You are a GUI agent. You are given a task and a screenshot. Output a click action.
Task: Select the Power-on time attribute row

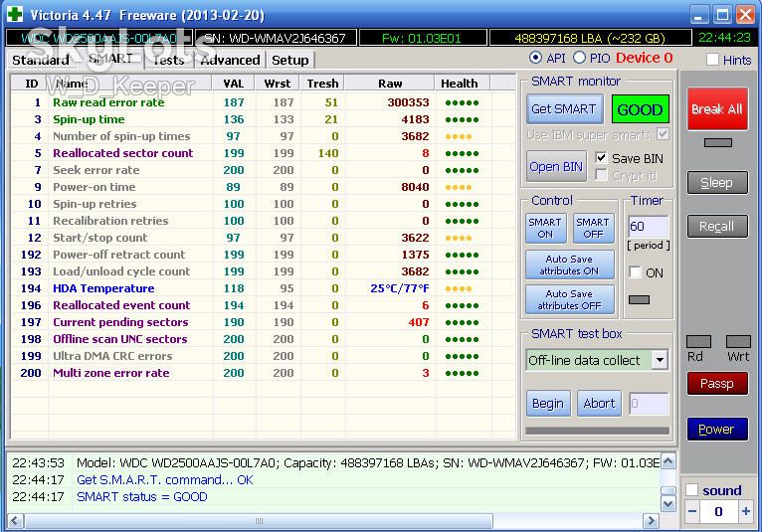click(x=263, y=187)
